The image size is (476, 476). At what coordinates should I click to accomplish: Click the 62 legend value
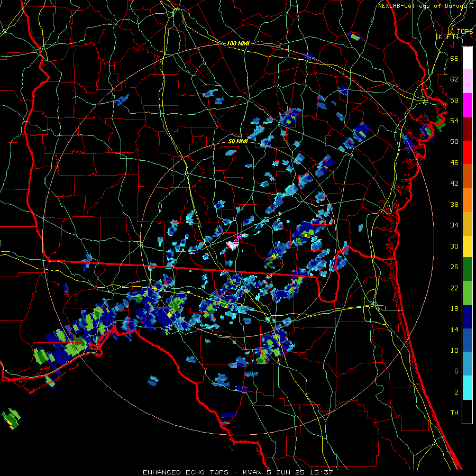click(454, 79)
